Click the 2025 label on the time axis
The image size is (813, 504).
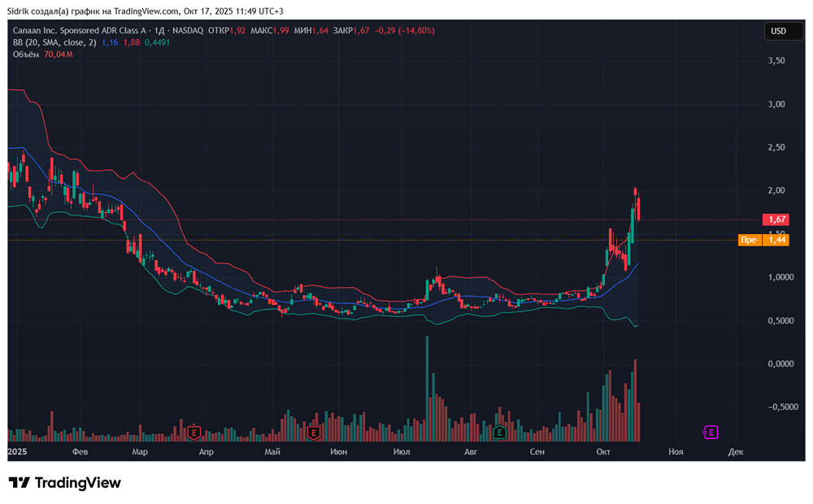pyautogui.click(x=18, y=452)
